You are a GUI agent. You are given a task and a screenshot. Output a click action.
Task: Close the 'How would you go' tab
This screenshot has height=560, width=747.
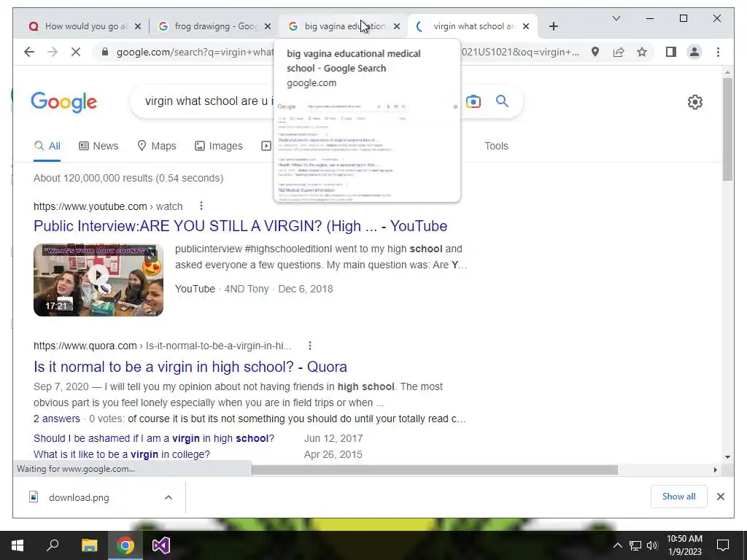pyautogui.click(x=138, y=27)
